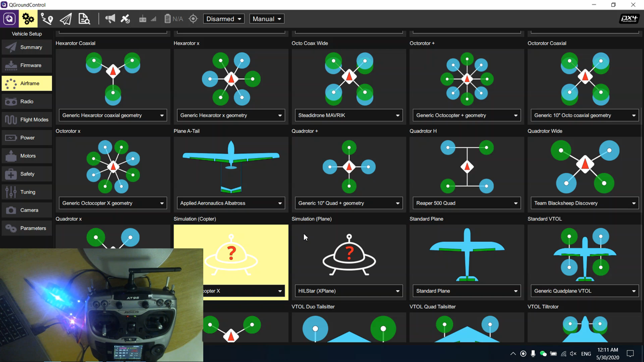The width and height of the screenshot is (644, 362).
Task: Show hidden taskbar tray icons chevron
Action: coord(513,353)
